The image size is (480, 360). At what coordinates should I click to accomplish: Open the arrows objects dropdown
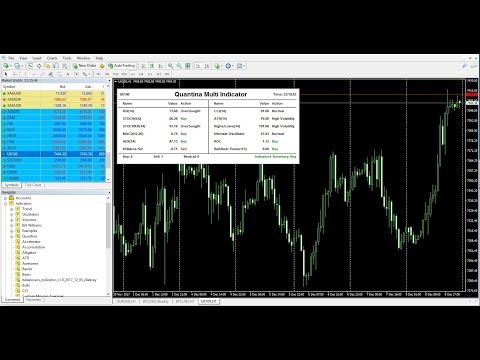click(86, 74)
